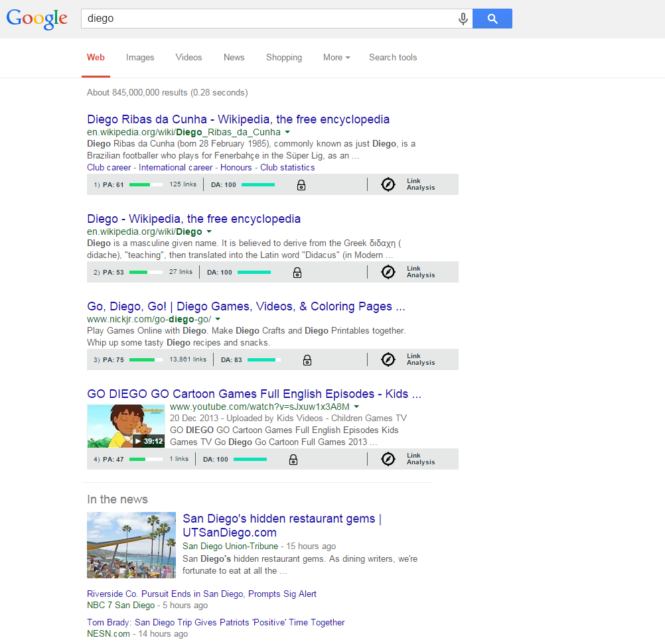The width and height of the screenshot is (665, 644).
Task: Click the 13,861 links count
Action: click(188, 359)
